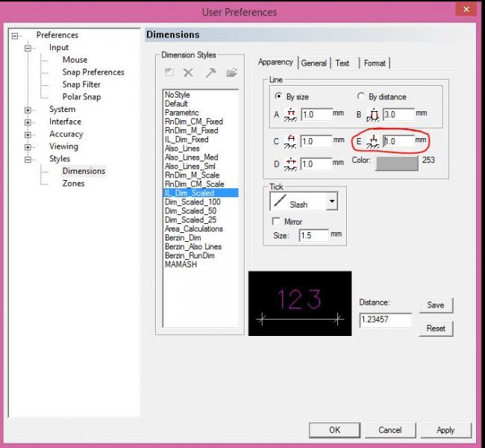
Task: Open the Slash tick type dropdown
Action: 331,201
